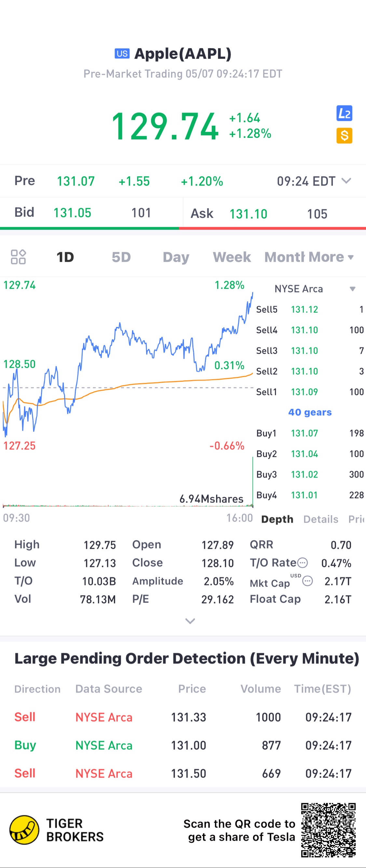
Task: Tap the Tesla share QR code
Action: point(328,830)
